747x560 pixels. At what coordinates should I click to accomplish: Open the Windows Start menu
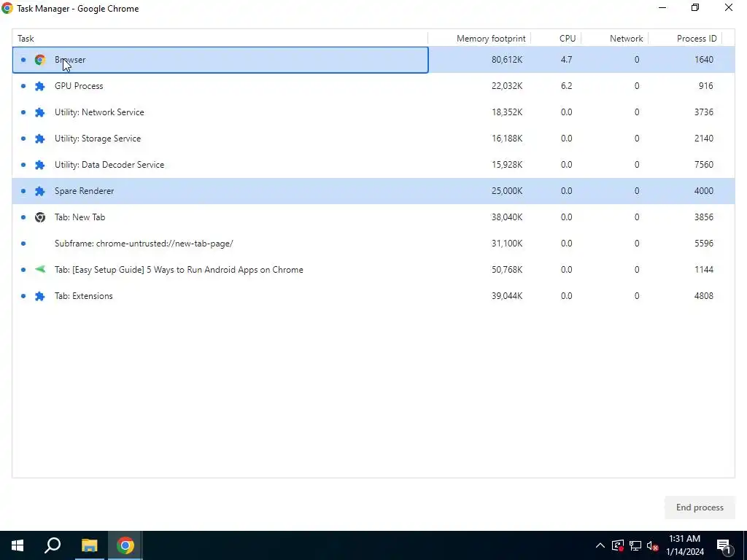18,545
